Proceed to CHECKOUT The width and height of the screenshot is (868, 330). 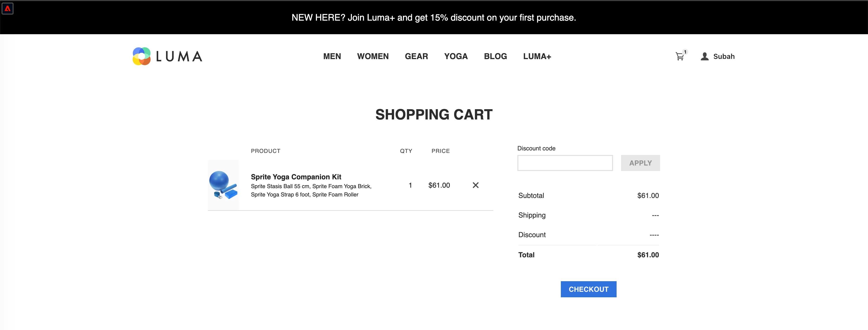click(x=588, y=289)
